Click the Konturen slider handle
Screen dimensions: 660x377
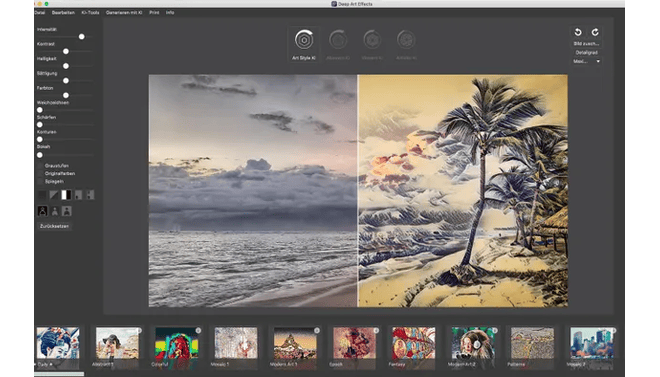pos(40,139)
